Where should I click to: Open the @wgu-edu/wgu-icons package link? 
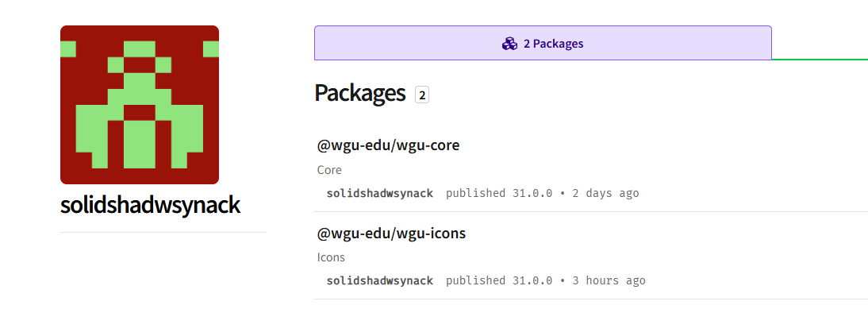click(x=391, y=234)
